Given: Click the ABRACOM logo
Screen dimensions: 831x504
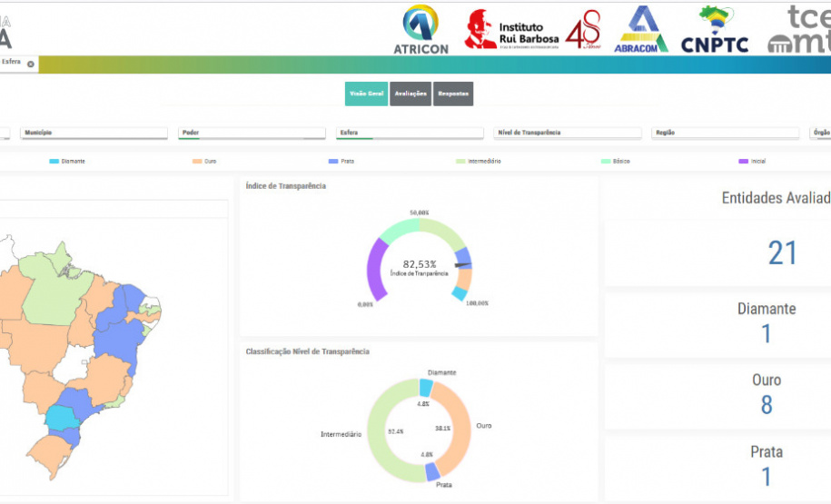Looking at the screenshot, I should click(x=641, y=29).
